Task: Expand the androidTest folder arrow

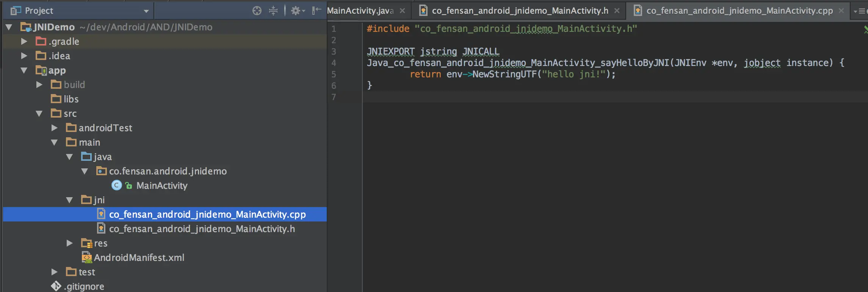Action: [54, 128]
